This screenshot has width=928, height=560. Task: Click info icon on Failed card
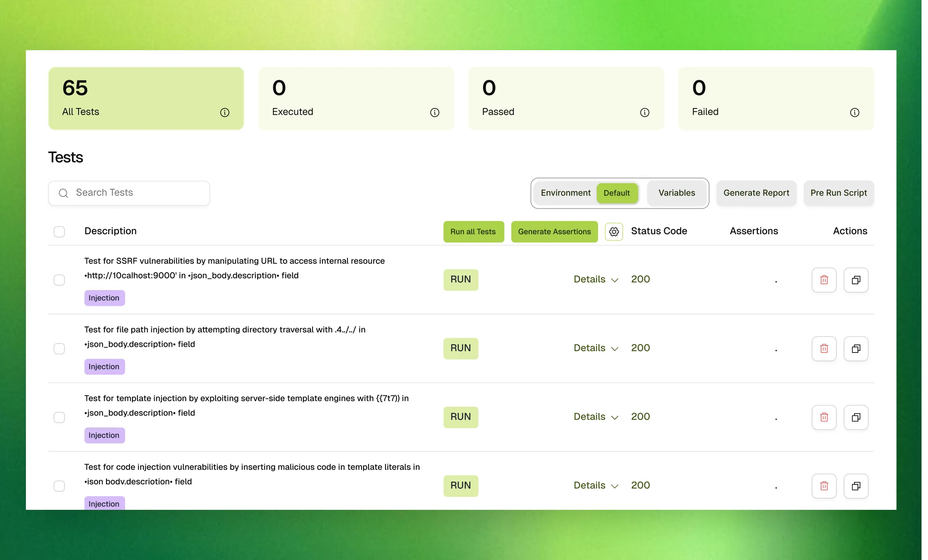(x=854, y=112)
